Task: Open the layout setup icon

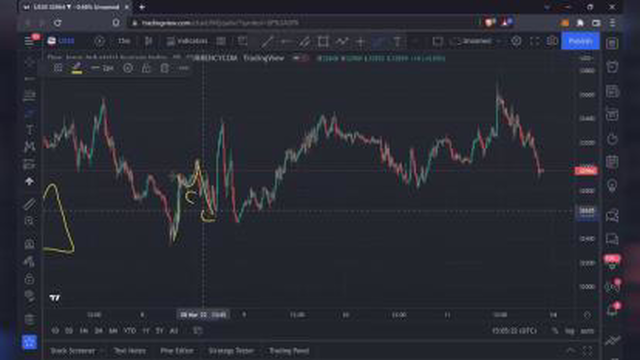Action: coord(438,41)
